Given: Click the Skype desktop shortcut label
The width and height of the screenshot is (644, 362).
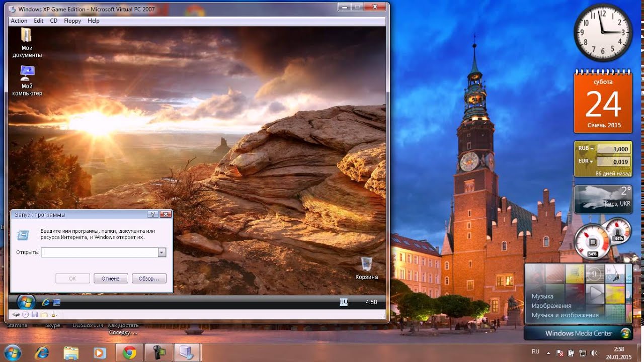Looking at the screenshot, I should [52, 325].
